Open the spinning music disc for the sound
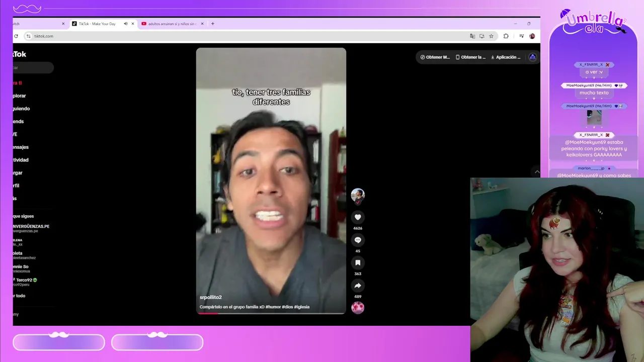The image size is (644, 362). [x=358, y=307]
